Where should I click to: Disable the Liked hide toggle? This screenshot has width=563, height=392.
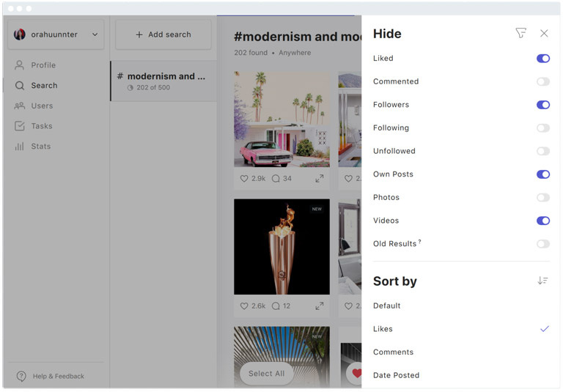(x=542, y=59)
